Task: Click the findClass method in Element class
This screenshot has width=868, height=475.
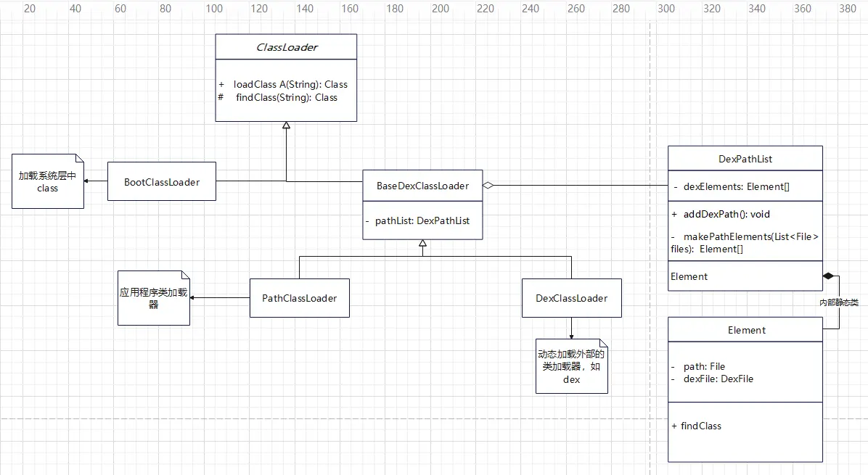Action: (700, 426)
